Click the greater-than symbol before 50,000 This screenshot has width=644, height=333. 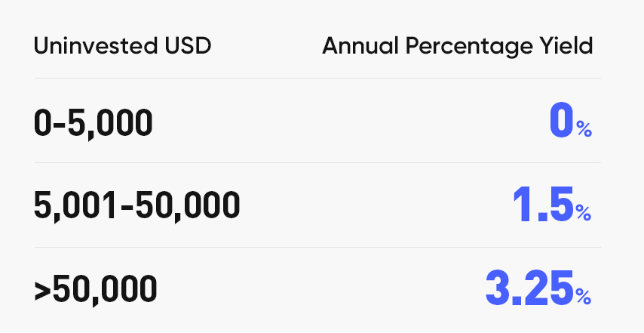point(42,290)
